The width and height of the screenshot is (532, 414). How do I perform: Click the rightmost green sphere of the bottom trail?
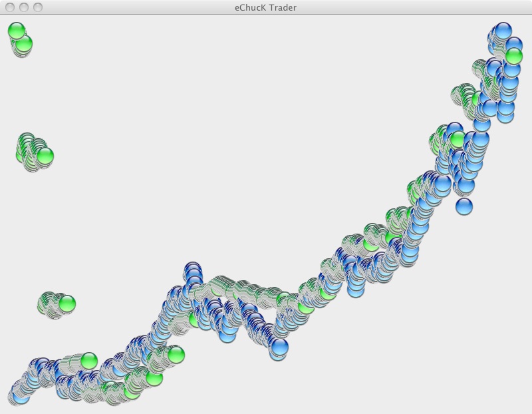[x=175, y=355]
